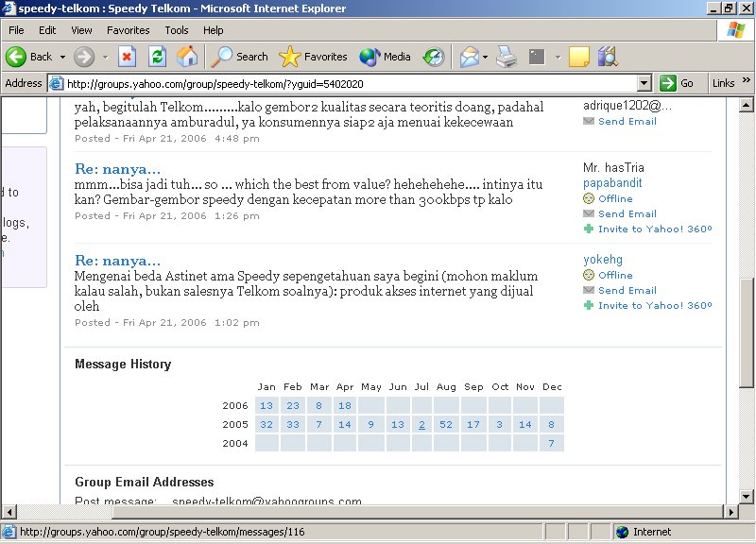Open Apr 2006 messages count 18
The width and height of the screenshot is (756, 544).
345,406
